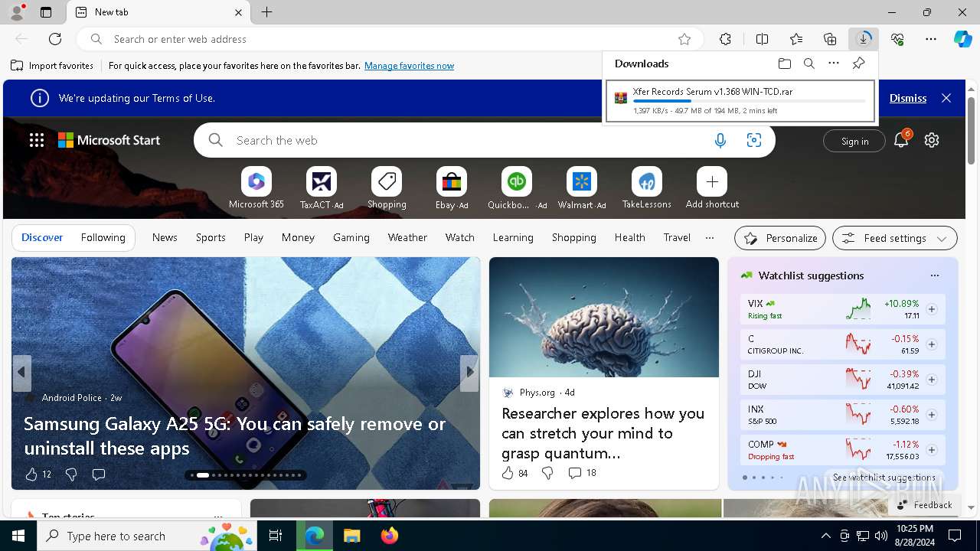Dislike the quantum researcher article

click(x=547, y=473)
